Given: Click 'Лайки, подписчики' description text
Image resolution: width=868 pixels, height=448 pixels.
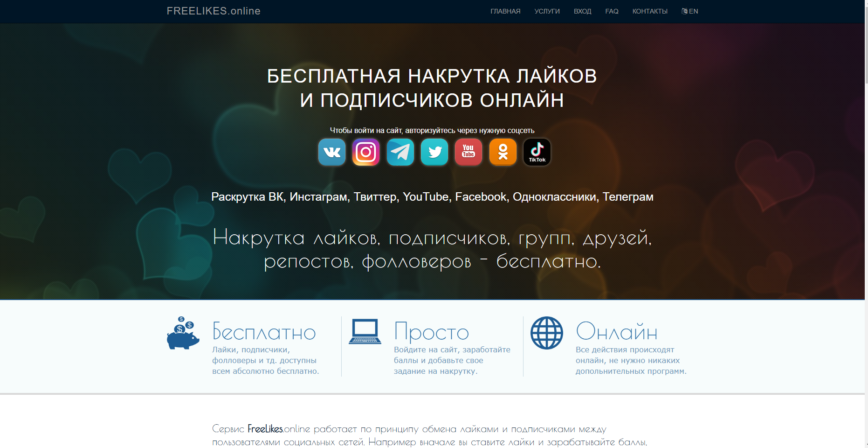Looking at the screenshot, I should pos(265,360).
